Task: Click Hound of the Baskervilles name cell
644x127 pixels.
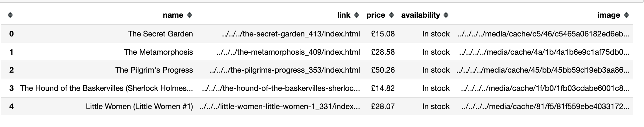Action: 106,88
